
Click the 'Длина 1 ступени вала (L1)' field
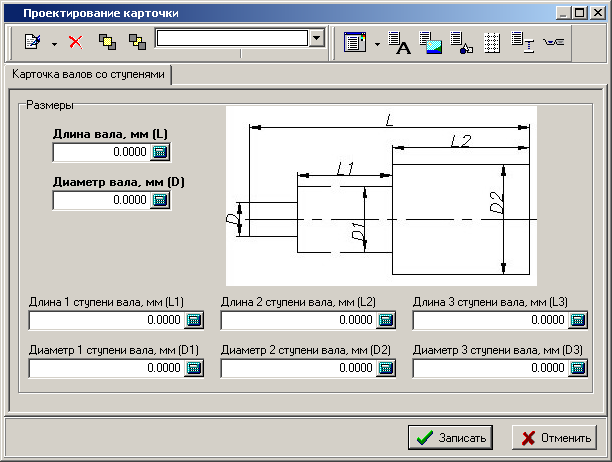click(x=106, y=320)
